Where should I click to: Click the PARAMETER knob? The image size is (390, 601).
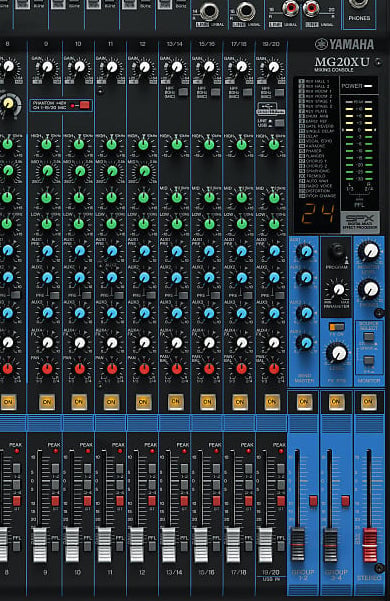click(x=339, y=289)
